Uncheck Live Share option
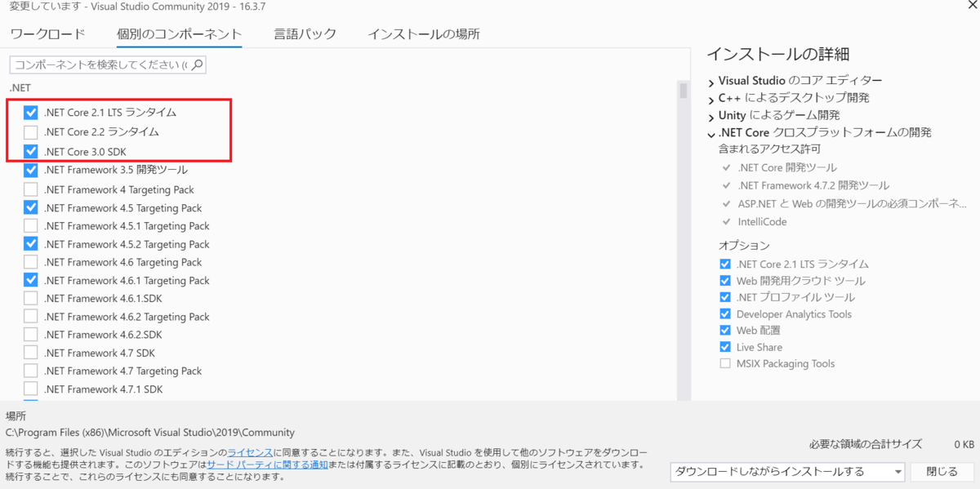980x489 pixels. click(725, 347)
